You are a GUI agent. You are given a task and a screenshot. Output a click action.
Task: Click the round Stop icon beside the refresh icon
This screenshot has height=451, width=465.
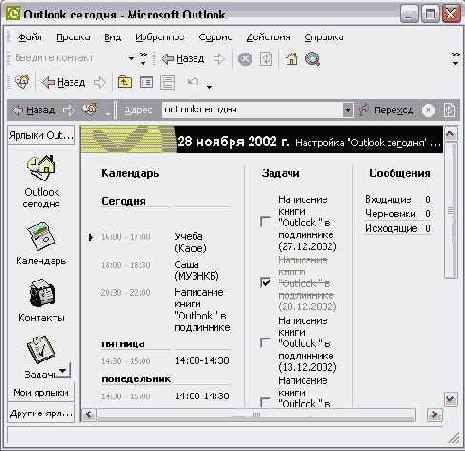245,59
